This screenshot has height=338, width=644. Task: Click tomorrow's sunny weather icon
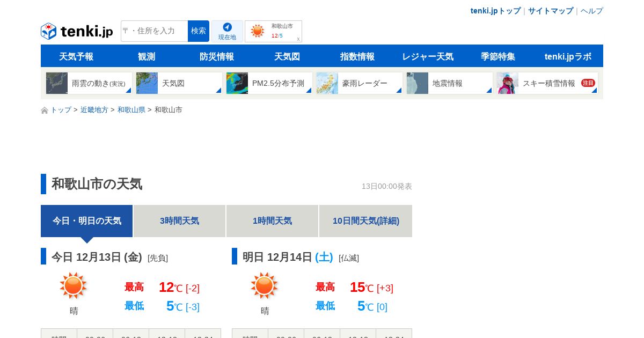point(265,285)
